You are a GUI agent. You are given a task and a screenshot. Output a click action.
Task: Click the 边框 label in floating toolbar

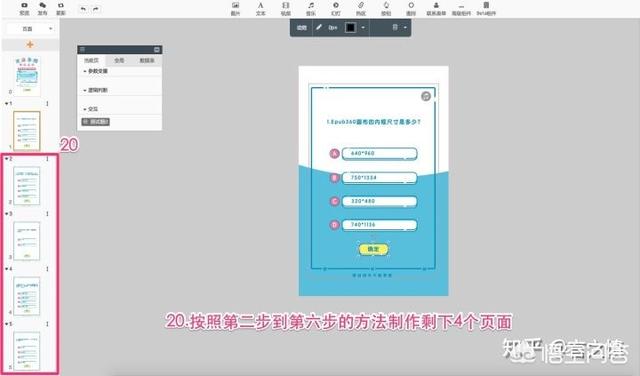302,27
